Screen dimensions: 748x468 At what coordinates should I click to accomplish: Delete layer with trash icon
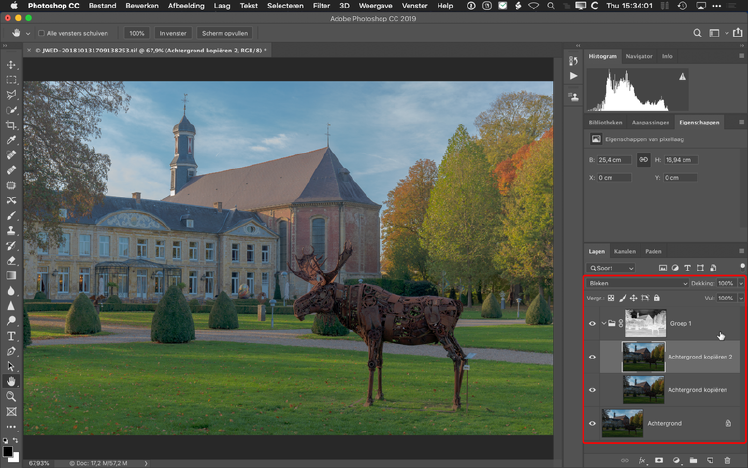[727, 460]
